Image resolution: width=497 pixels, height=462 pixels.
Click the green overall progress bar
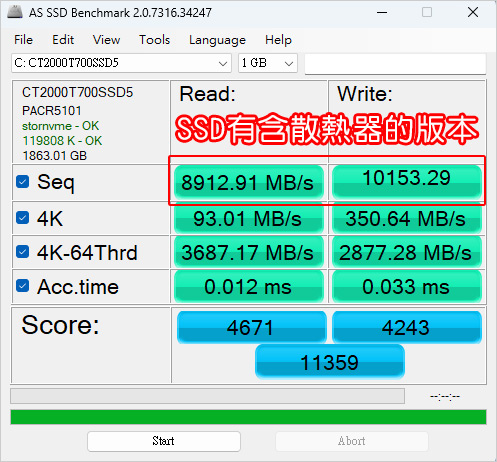pyautogui.click(x=248, y=417)
